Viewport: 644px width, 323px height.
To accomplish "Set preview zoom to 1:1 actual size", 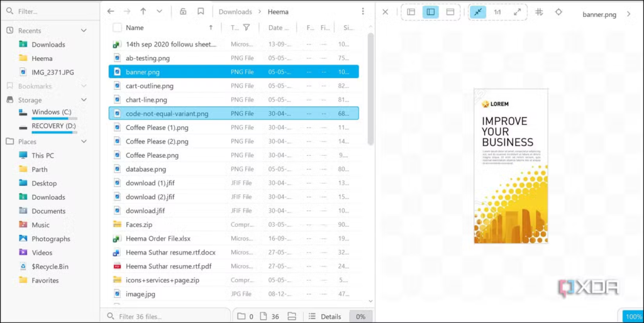I will pyautogui.click(x=497, y=12).
